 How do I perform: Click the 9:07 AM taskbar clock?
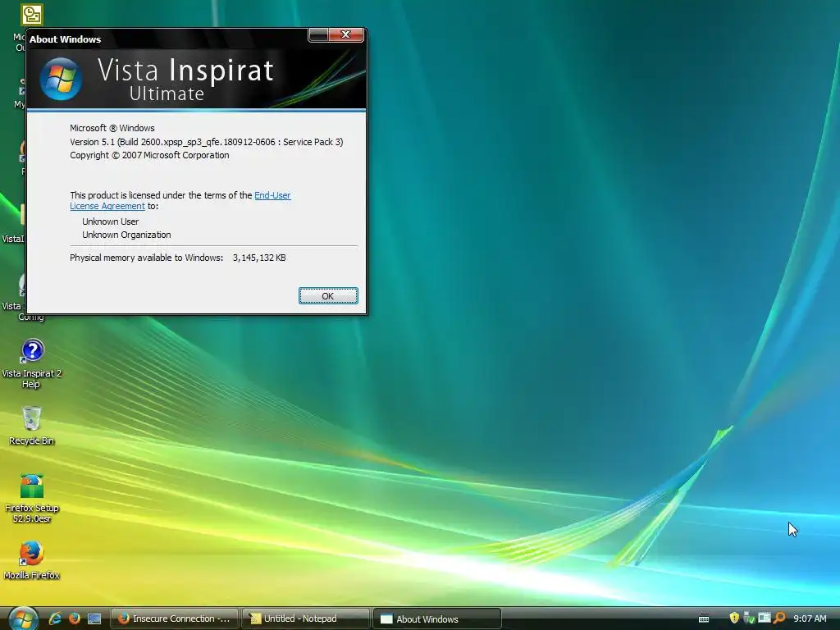[810, 619]
